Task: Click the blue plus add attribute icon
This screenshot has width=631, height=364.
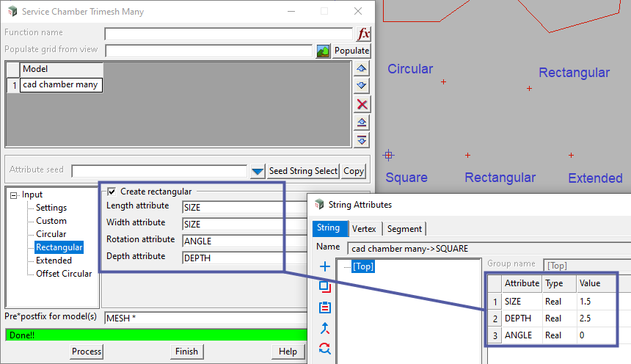Action: point(325,266)
